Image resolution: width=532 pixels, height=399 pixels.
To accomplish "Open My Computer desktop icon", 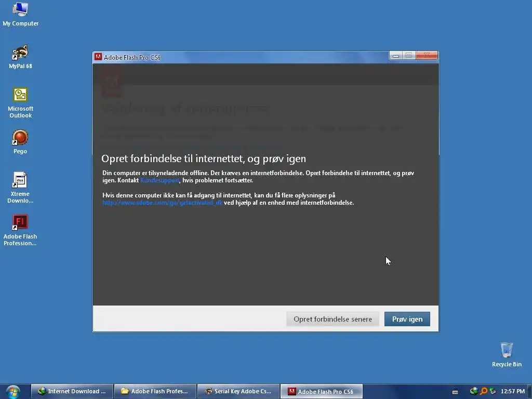I will tap(20, 14).
